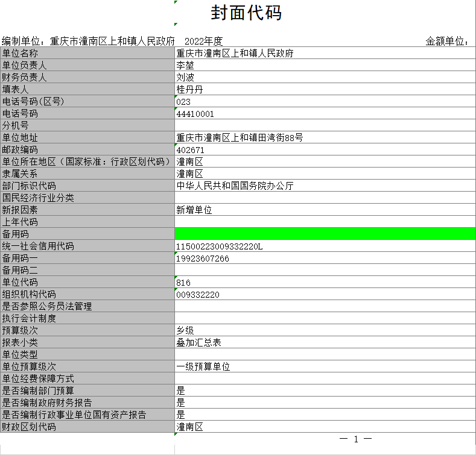476x455 pixels.
Task: Click the value cell 李堃
Action: tap(325, 65)
